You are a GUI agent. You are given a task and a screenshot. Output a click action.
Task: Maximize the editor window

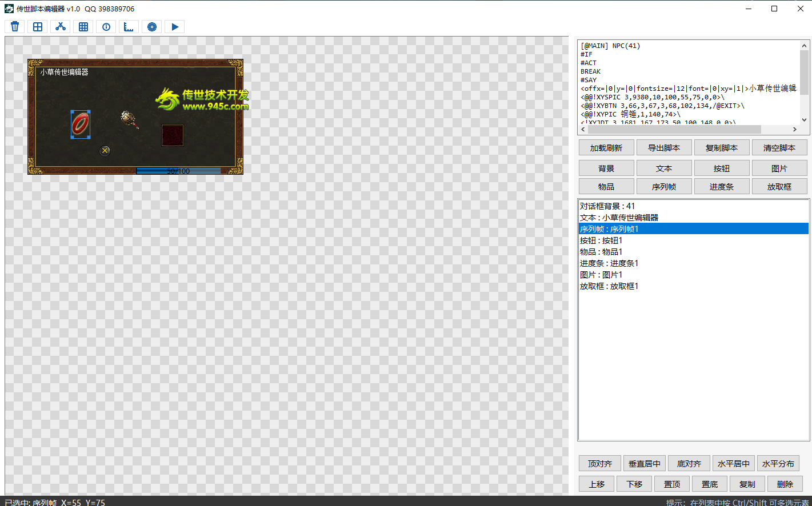(774, 9)
